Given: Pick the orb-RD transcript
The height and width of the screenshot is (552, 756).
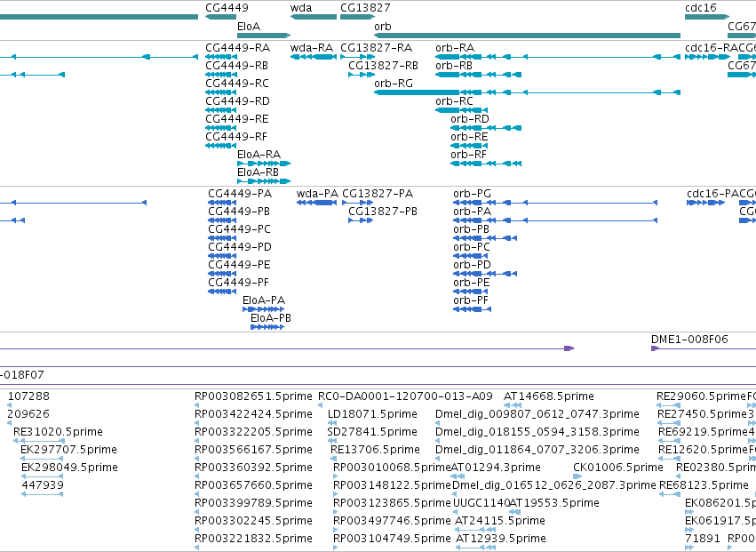Looking at the screenshot, I should coord(486,128).
